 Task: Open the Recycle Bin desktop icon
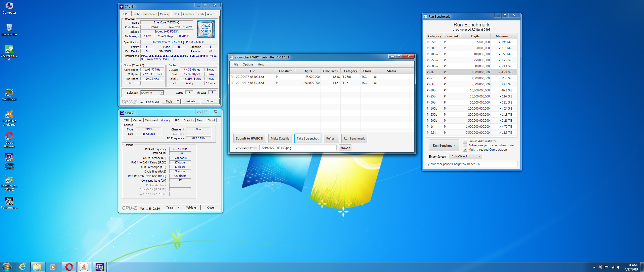[x=9, y=29]
